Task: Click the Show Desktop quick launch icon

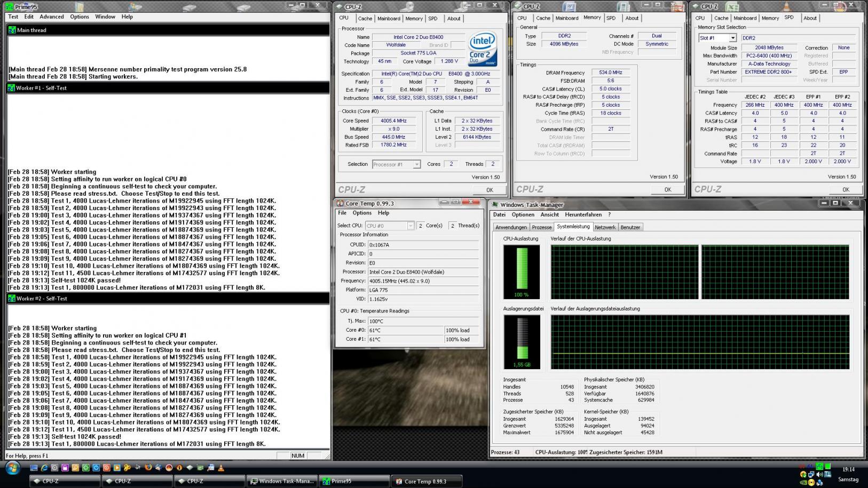Action: (34, 468)
